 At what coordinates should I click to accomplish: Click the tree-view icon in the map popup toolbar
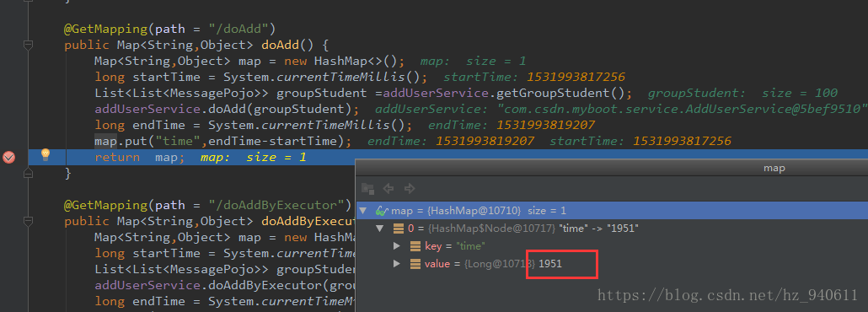[x=367, y=189]
